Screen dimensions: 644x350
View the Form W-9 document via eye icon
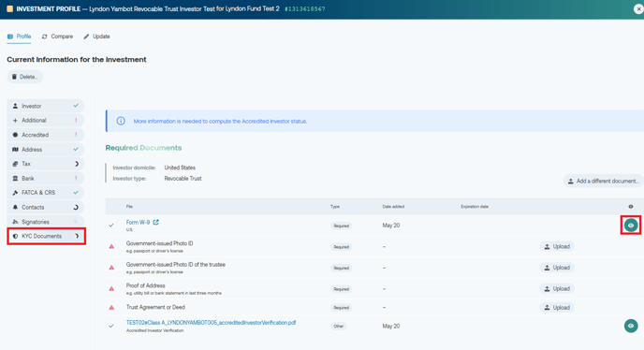pyautogui.click(x=631, y=226)
